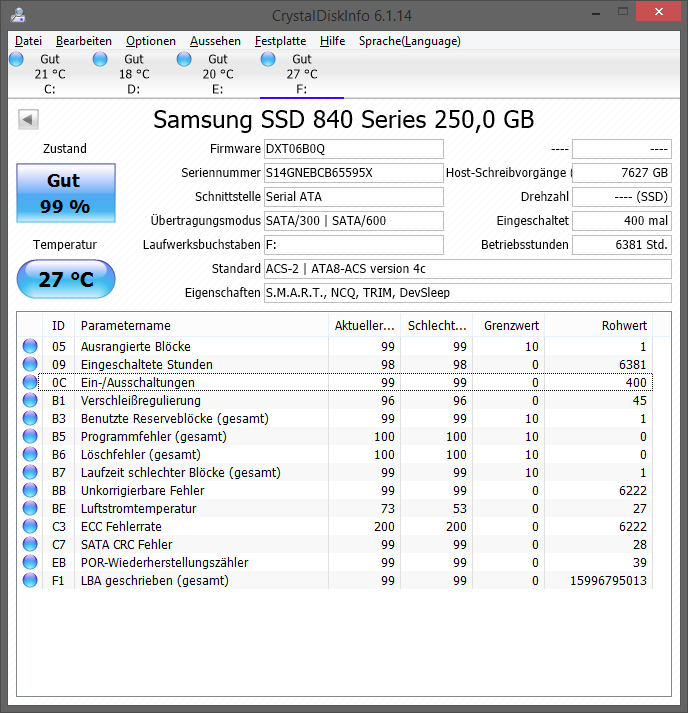Select the POR-Wiederherstellungszähler parameter name
Viewport: 688px width, 713px height.
point(165,563)
